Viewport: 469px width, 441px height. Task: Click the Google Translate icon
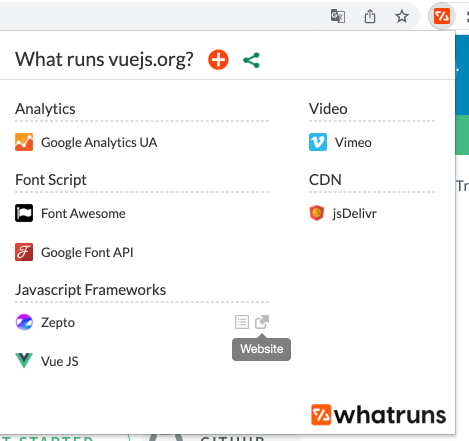tap(338, 16)
